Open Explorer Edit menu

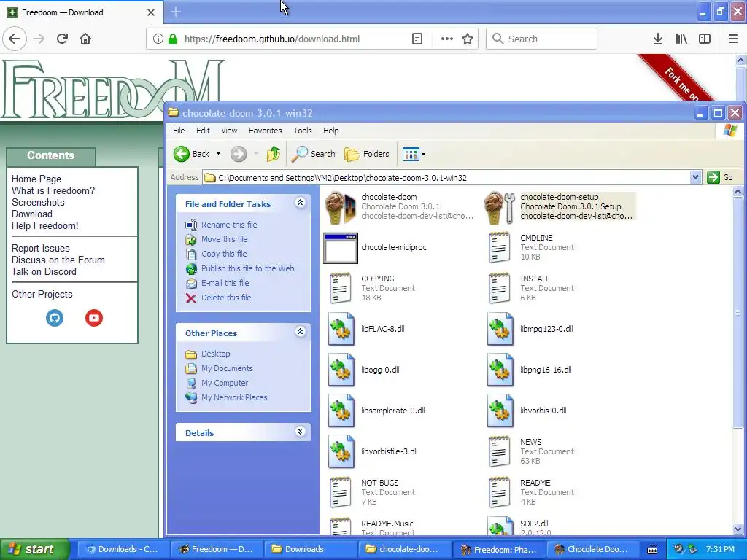tap(203, 131)
